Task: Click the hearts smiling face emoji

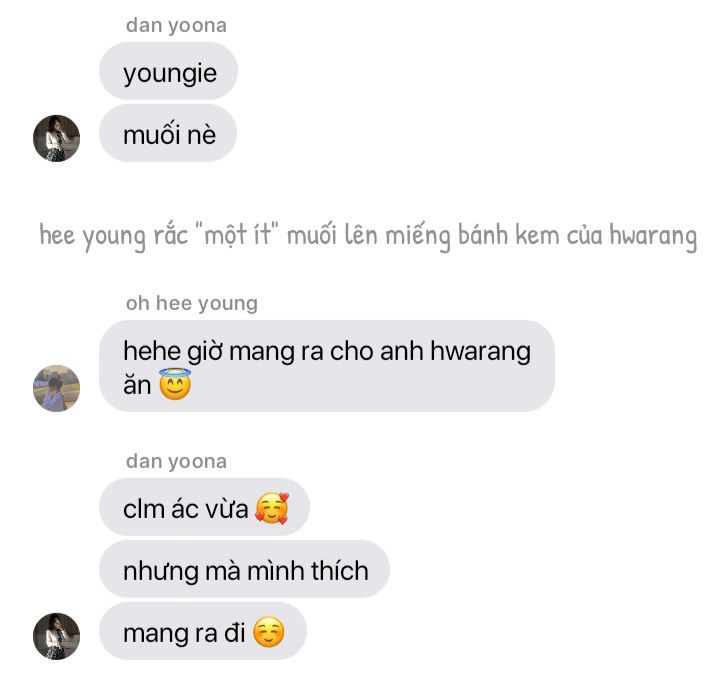Action: click(x=272, y=508)
